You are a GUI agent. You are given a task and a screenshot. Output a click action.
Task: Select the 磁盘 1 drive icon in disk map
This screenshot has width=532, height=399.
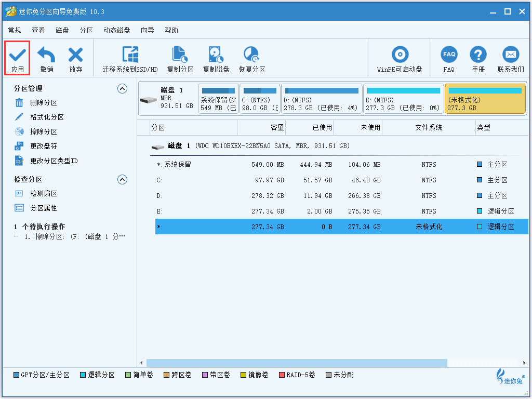(x=149, y=100)
